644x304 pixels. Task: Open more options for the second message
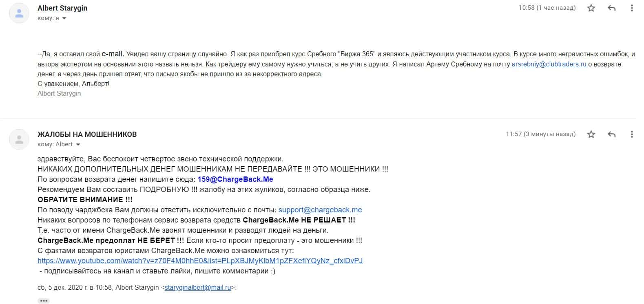pos(631,134)
